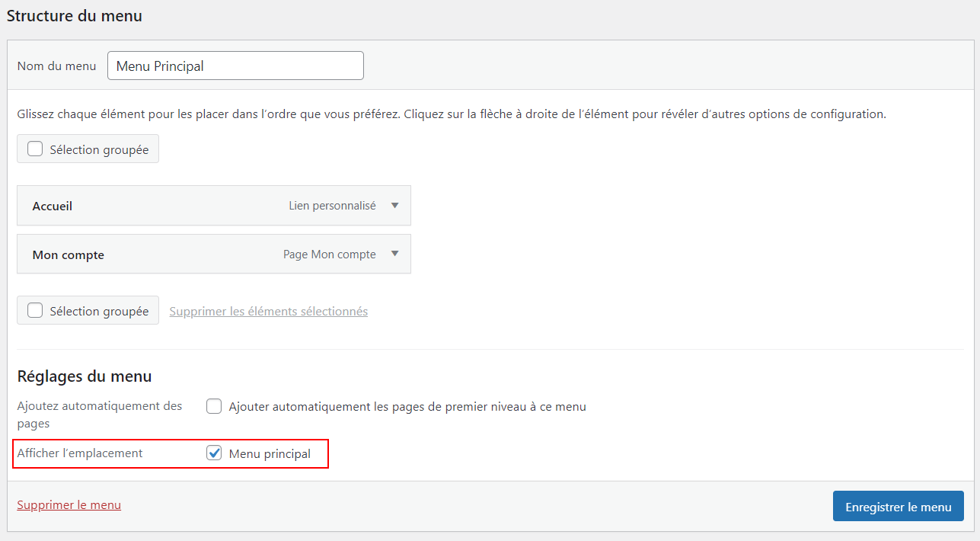Click empty area of Mon compte item bar
Image resolution: width=980 pixels, height=541 pixels.
pyautogui.click(x=190, y=255)
